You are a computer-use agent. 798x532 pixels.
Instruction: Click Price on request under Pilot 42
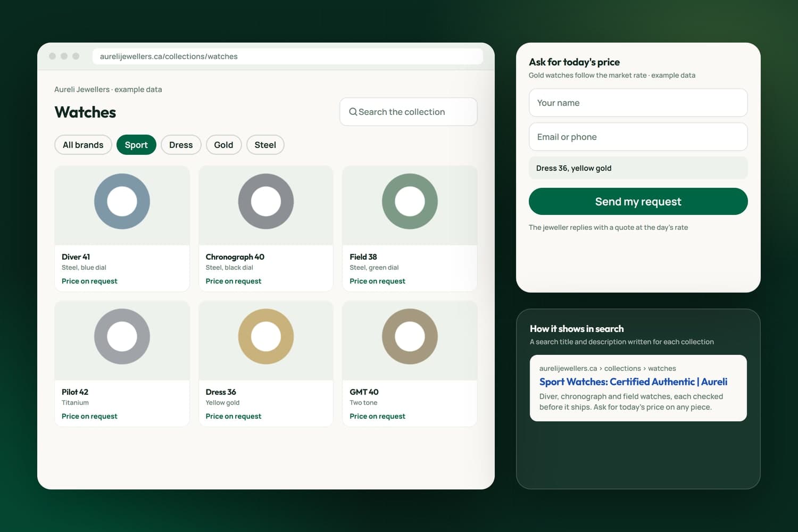(89, 416)
